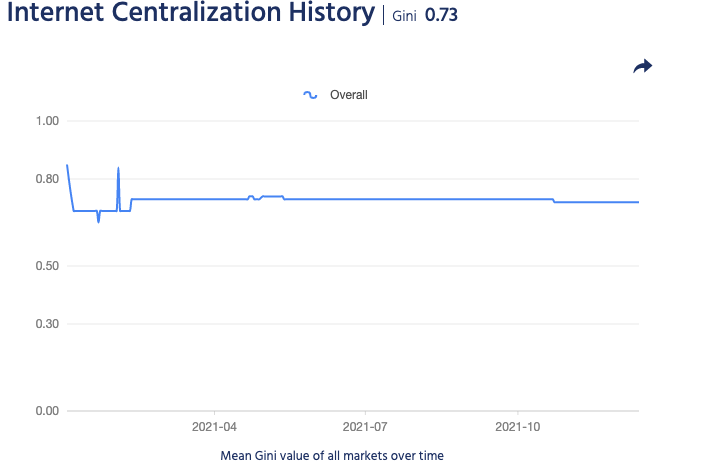The width and height of the screenshot is (703, 475).
Task: Click the 2021-04 x-axis label
Action: pyautogui.click(x=214, y=426)
